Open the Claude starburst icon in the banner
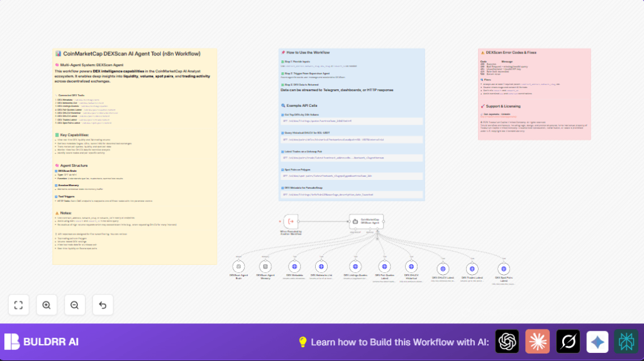This screenshot has height=361, width=644. pyautogui.click(x=537, y=342)
